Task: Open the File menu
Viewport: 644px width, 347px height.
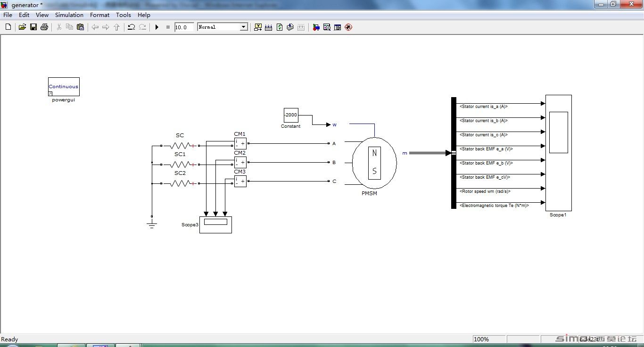Action: pyautogui.click(x=8, y=15)
